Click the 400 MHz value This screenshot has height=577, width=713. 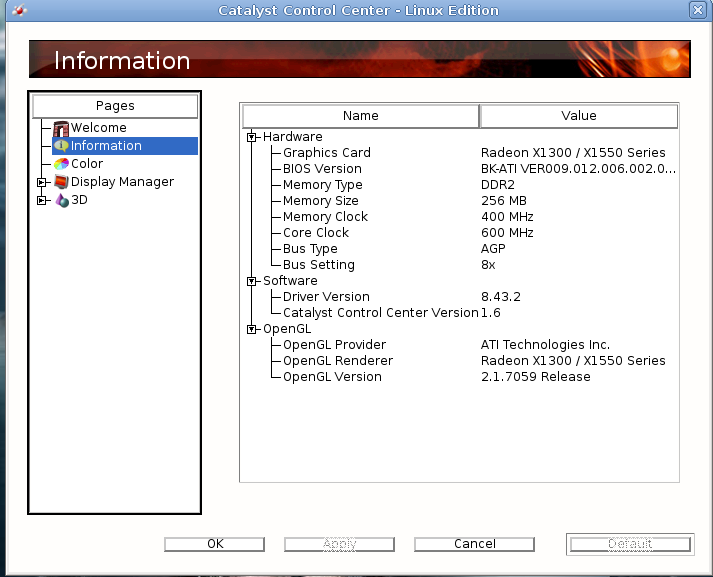[x=507, y=217]
